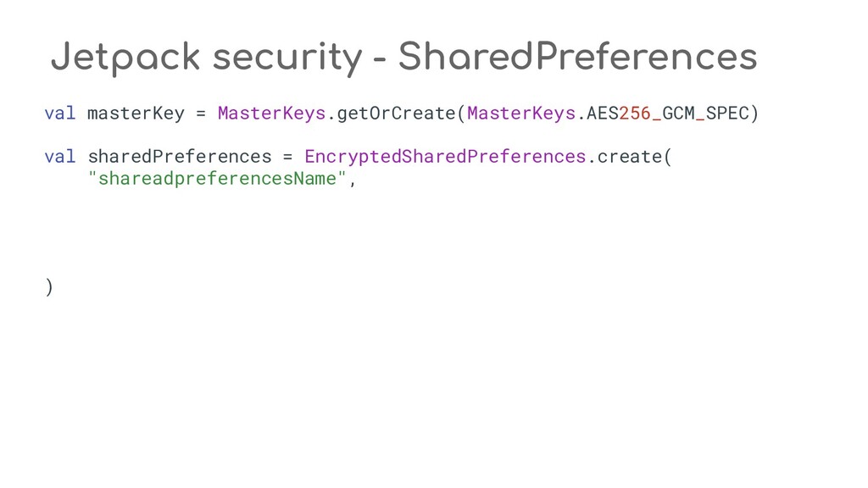Click the equals sign after masterKey

[202, 113]
